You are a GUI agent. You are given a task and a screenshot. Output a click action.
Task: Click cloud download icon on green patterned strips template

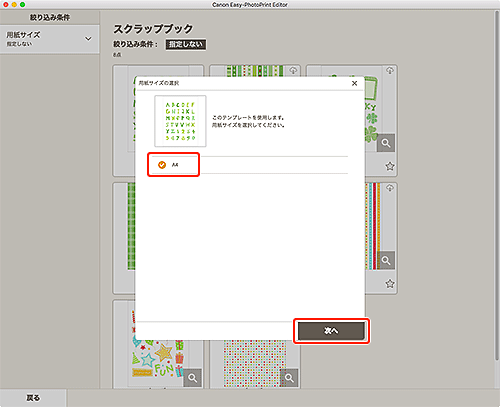point(293,70)
